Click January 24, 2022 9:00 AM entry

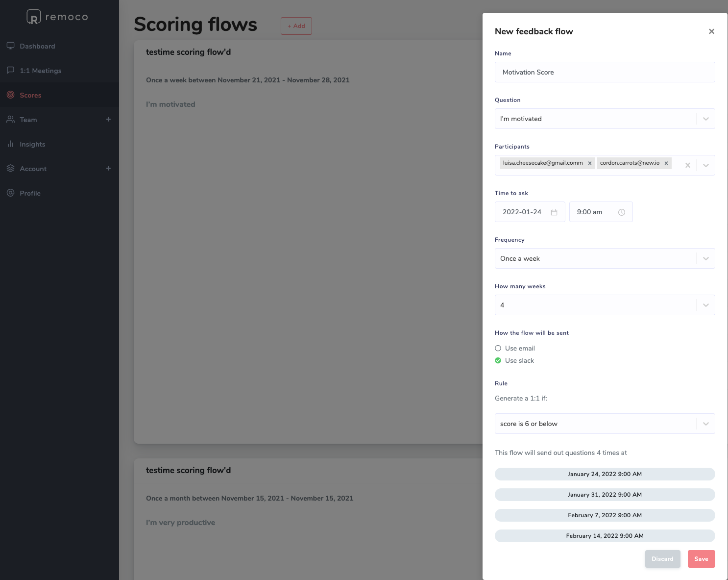click(x=605, y=474)
